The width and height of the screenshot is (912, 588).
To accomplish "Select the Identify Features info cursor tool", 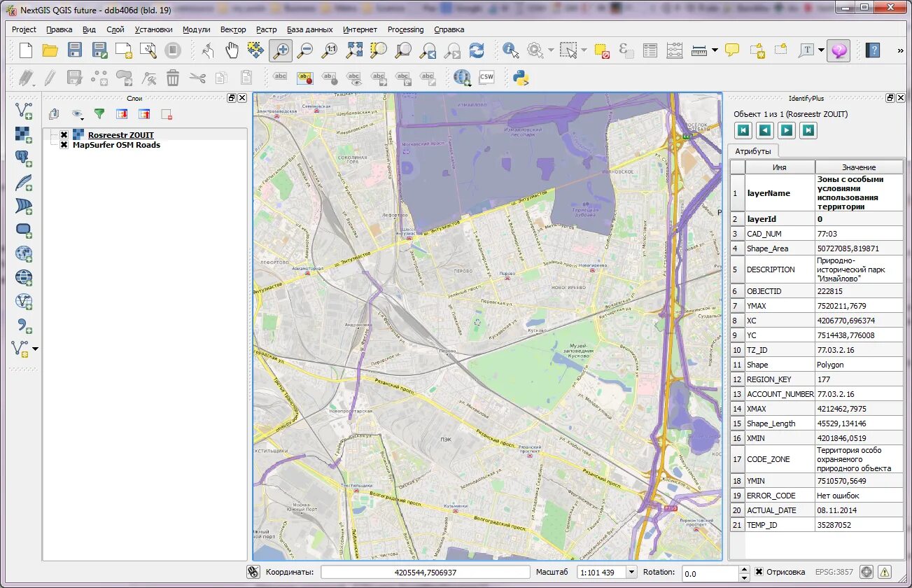I will [511, 50].
